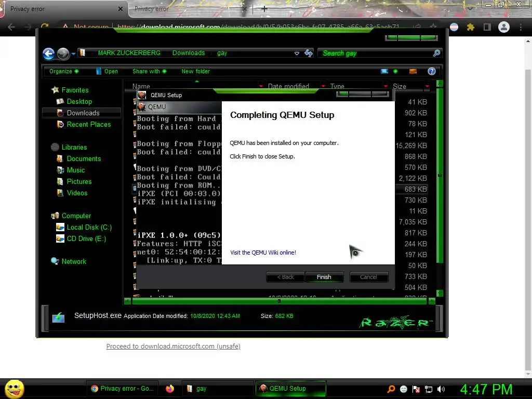Open the recent locations dropdown beside nav arrows
The image size is (532, 399).
click(73, 54)
